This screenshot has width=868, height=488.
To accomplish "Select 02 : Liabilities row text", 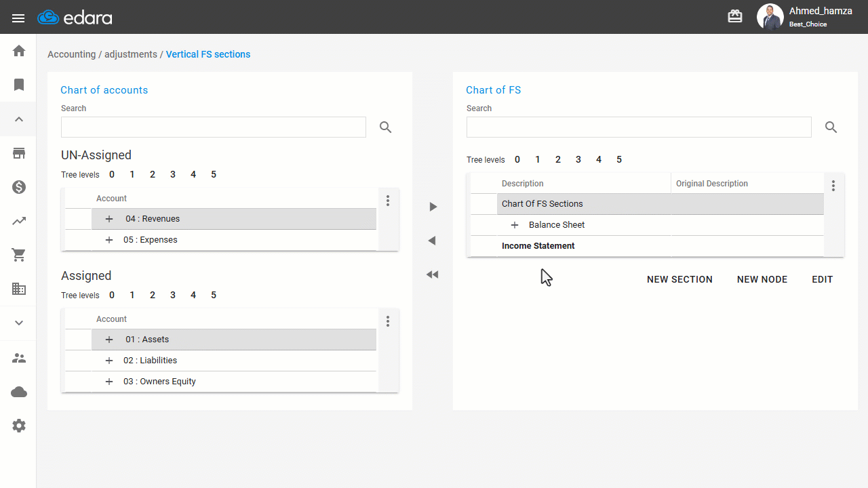I will [151, 361].
